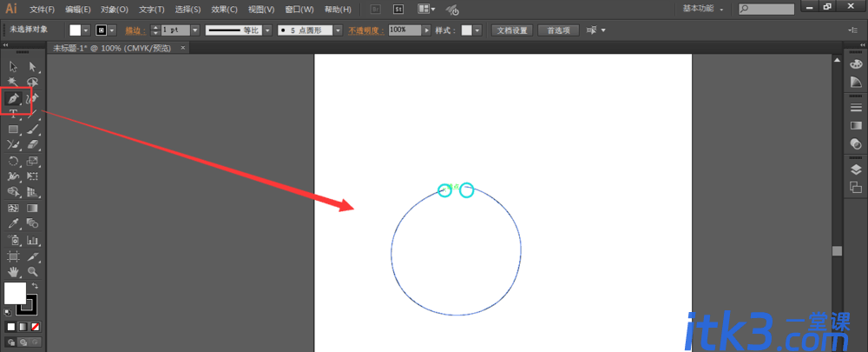
Task: Select the Selection tool (black arrow)
Action: pyautogui.click(x=13, y=67)
